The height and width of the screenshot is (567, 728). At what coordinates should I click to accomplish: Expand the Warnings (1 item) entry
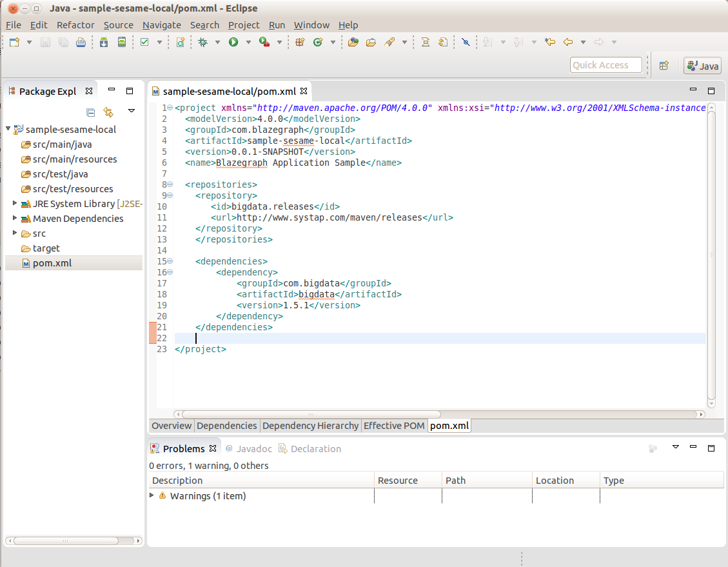pos(152,496)
